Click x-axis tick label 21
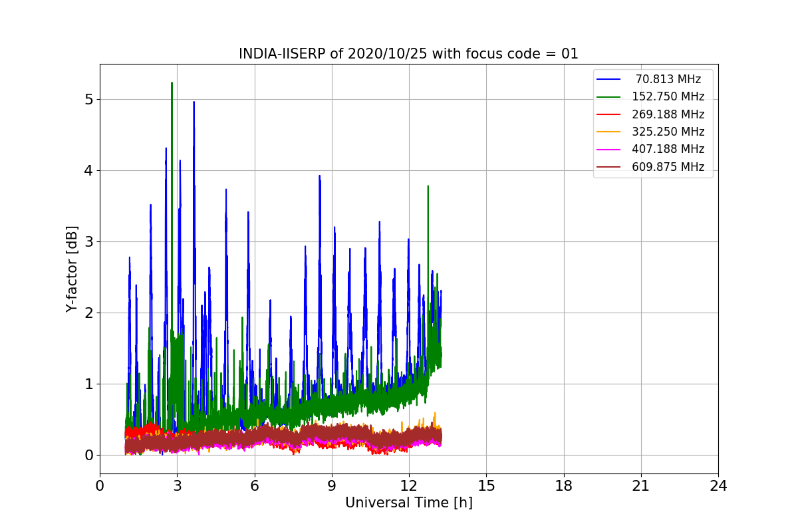 tap(641, 486)
